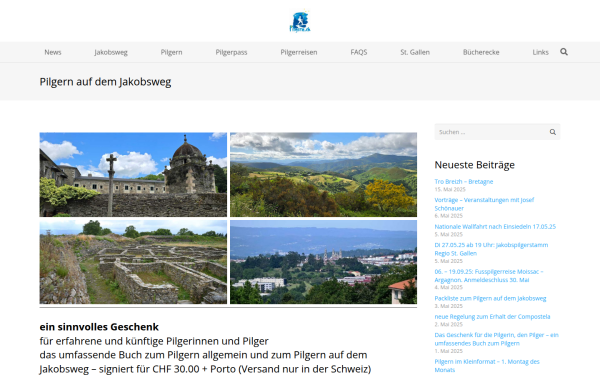The image size is (600, 375).
Task: Open the Pilgerpass menu item
Action: coord(231,52)
